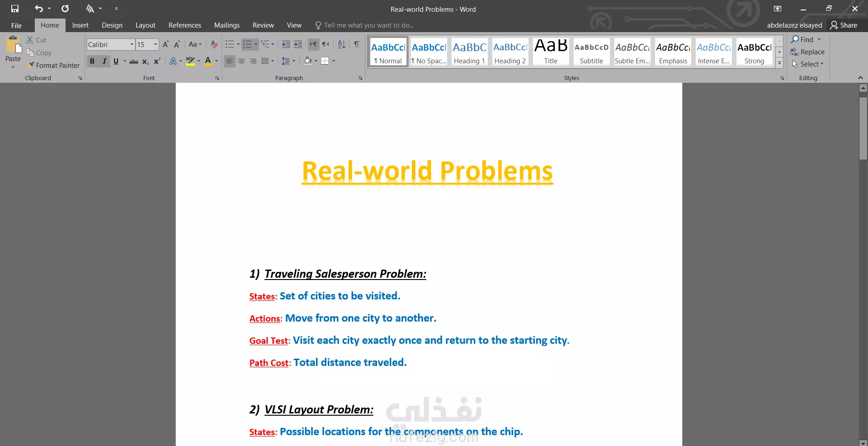
Task: Increase font size with Grow Font
Action: tap(165, 44)
